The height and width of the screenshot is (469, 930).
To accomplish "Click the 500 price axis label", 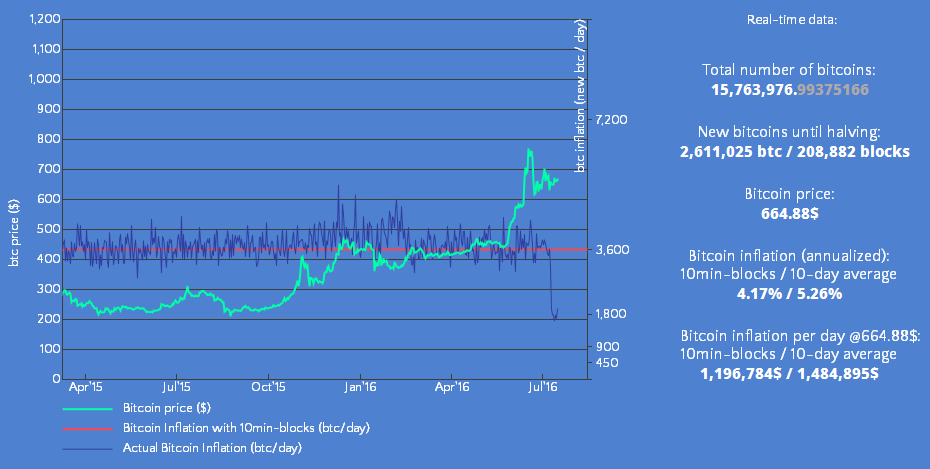I will (x=50, y=229).
